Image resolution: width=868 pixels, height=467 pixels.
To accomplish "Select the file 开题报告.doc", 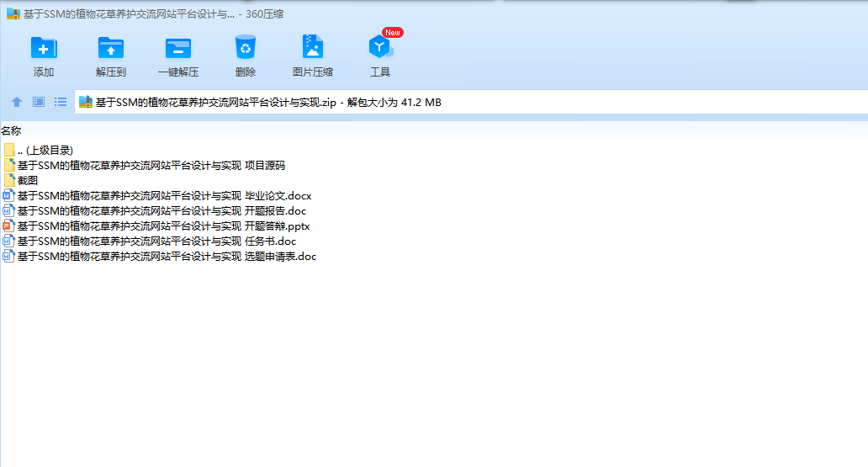I will tap(161, 211).
